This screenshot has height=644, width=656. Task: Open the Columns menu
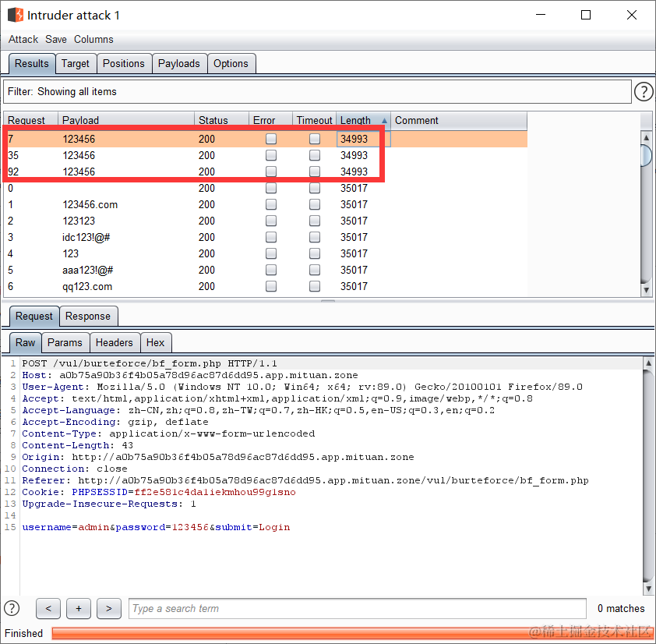[93, 39]
